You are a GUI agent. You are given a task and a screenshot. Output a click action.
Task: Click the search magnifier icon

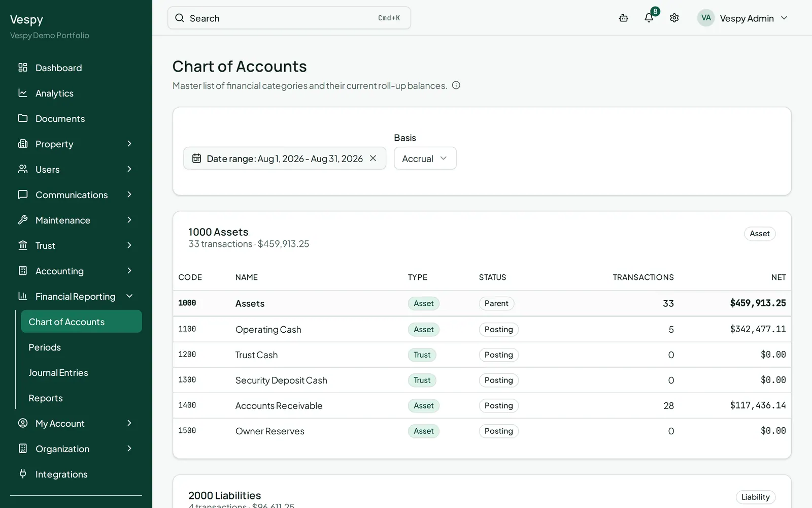180,18
